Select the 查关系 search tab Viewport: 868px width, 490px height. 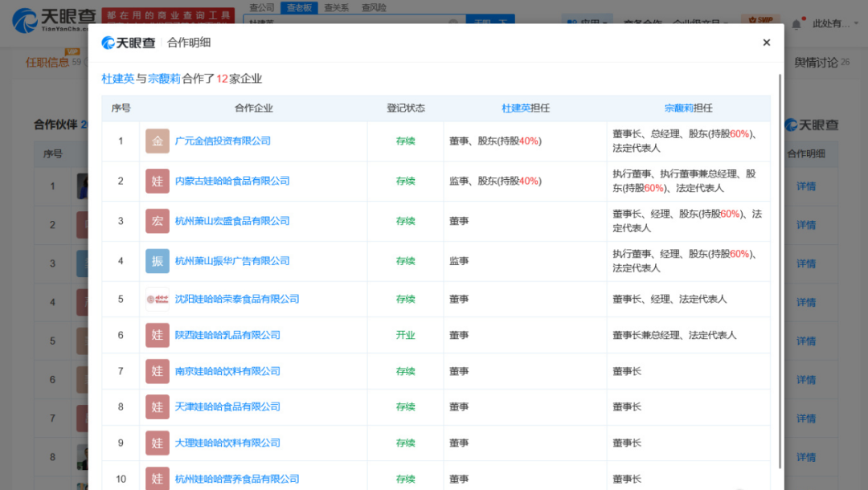pos(336,8)
